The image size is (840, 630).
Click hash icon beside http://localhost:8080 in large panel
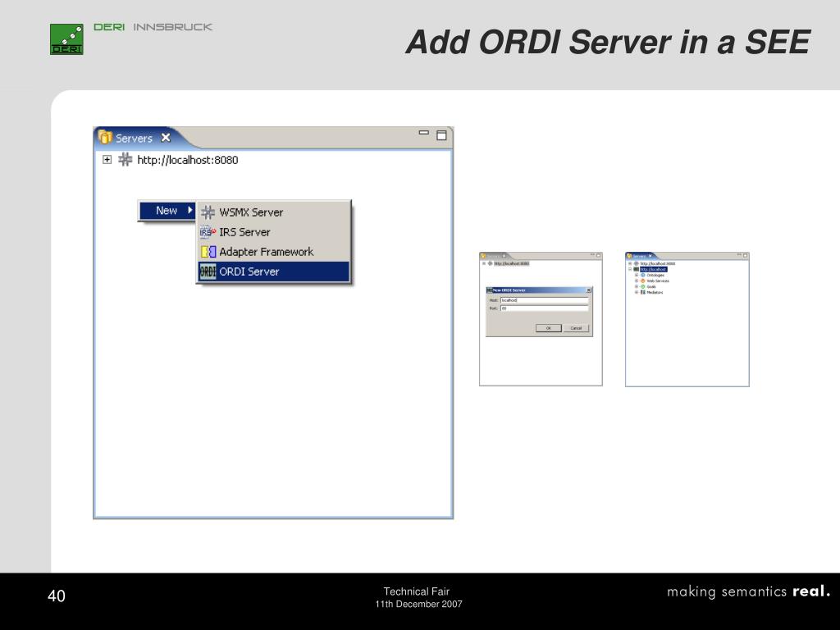pyautogui.click(x=125, y=159)
